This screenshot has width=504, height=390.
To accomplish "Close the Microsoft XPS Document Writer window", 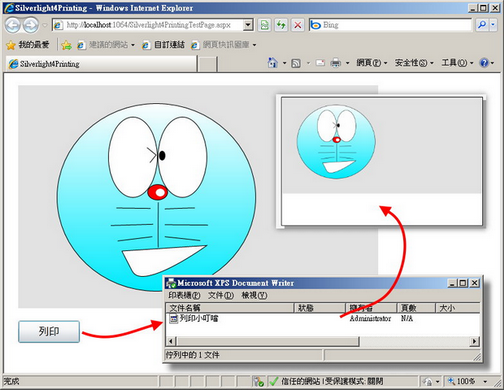I will [474, 283].
